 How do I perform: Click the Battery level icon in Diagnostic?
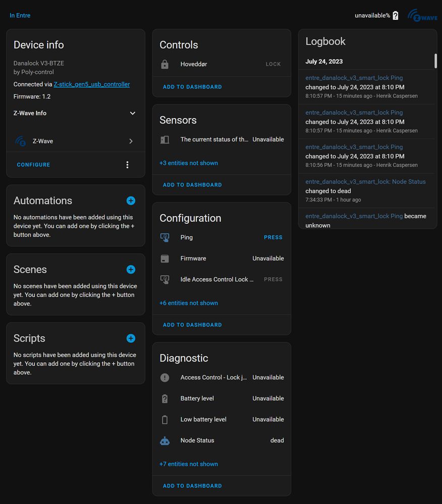coord(164,398)
